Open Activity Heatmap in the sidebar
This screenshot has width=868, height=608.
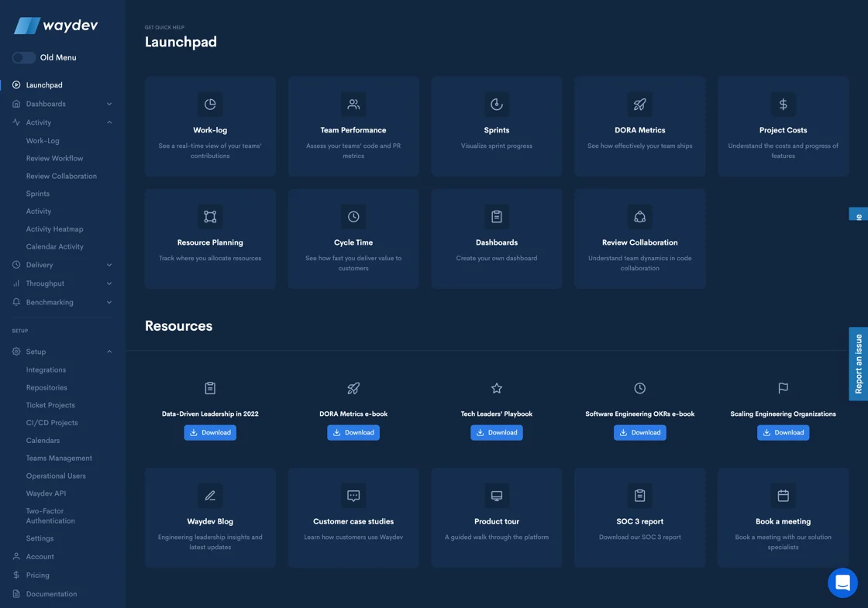coord(54,229)
